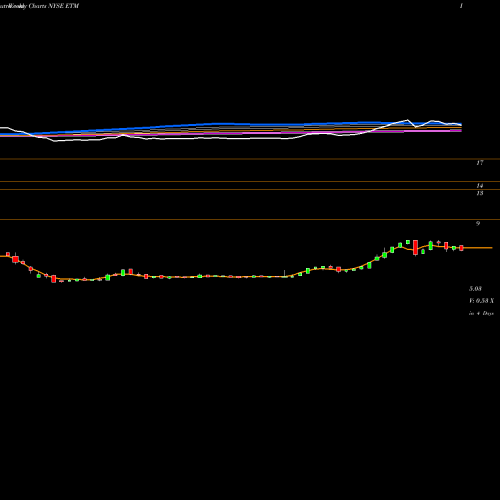
Task: Click the 'Charts NYSE ETM' chart title
Action: point(54,6)
